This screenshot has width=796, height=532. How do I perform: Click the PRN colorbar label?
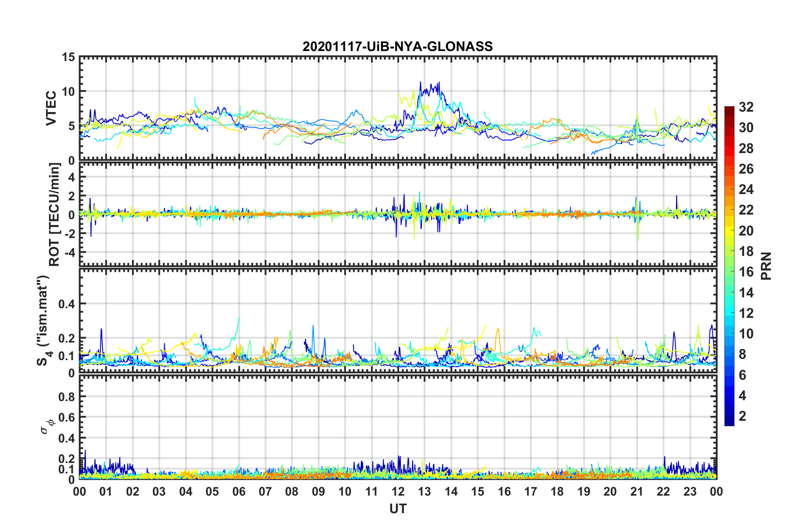tap(767, 266)
